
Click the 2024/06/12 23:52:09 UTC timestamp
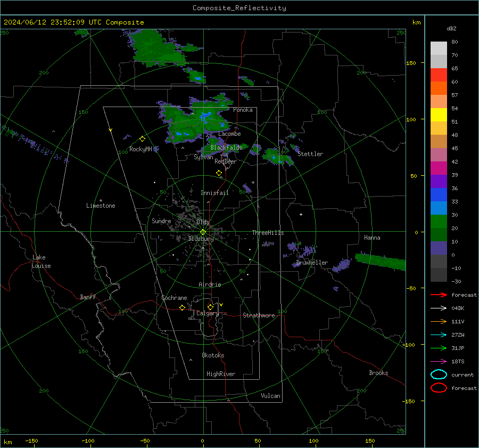tap(73, 22)
